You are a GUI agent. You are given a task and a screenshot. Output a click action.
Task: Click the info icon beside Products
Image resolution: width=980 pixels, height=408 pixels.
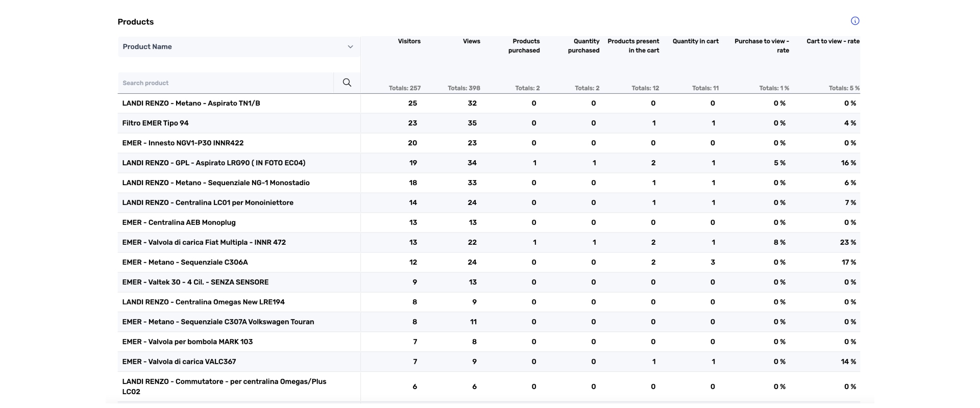click(855, 21)
